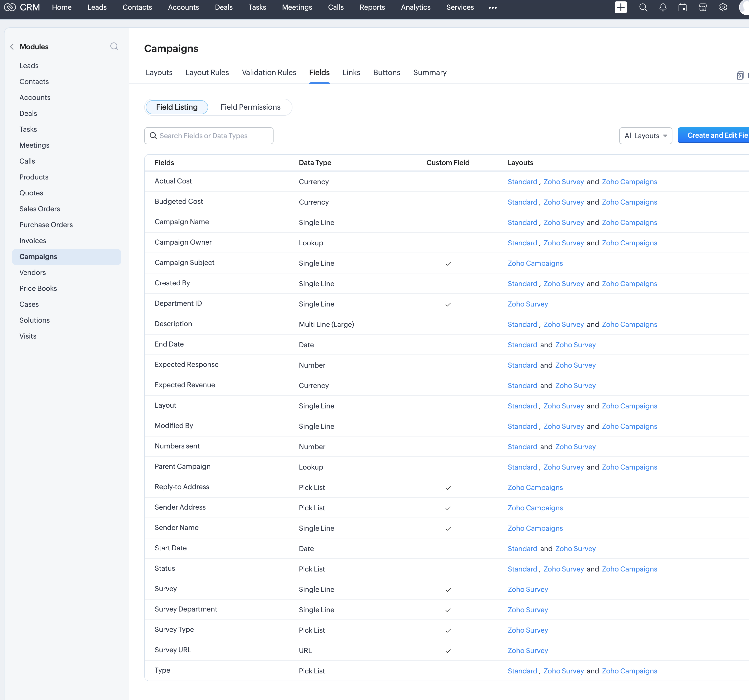This screenshot has height=700, width=749.
Task: Expand the All Layouts dropdown
Action: (645, 135)
